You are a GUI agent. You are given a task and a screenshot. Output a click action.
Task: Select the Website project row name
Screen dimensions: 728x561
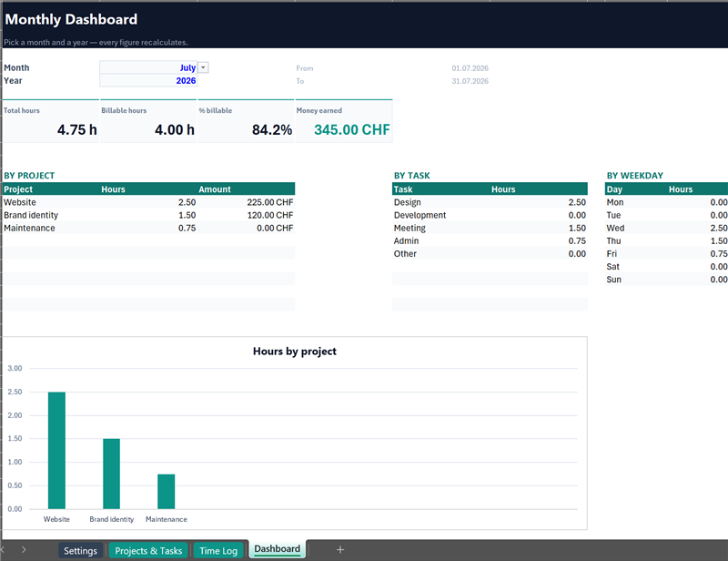20,202
